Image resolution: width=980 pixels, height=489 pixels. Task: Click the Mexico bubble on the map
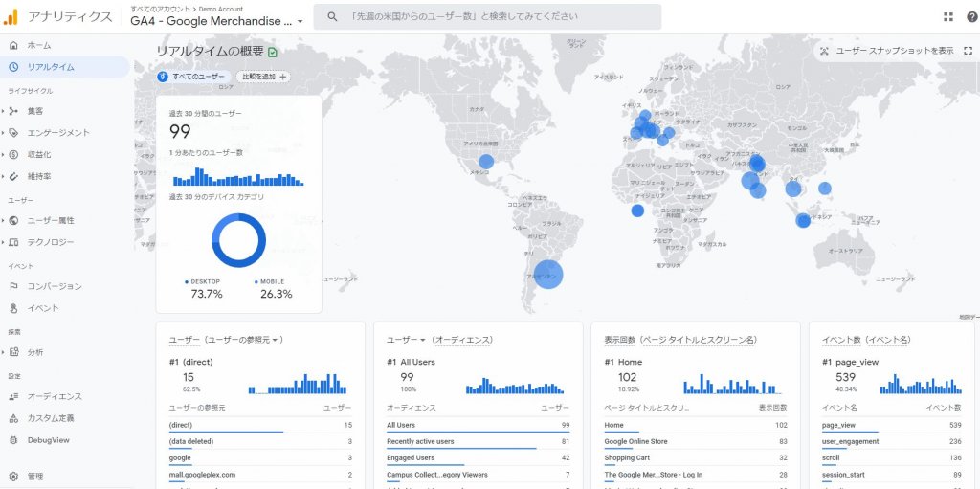(x=486, y=162)
